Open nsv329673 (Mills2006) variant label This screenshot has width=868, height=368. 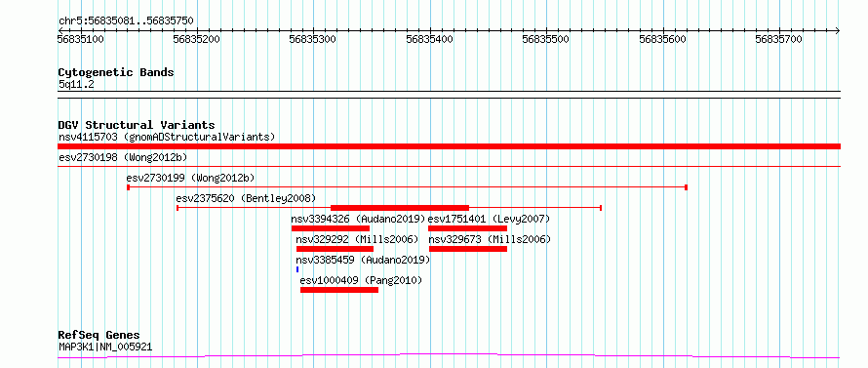tap(490, 239)
